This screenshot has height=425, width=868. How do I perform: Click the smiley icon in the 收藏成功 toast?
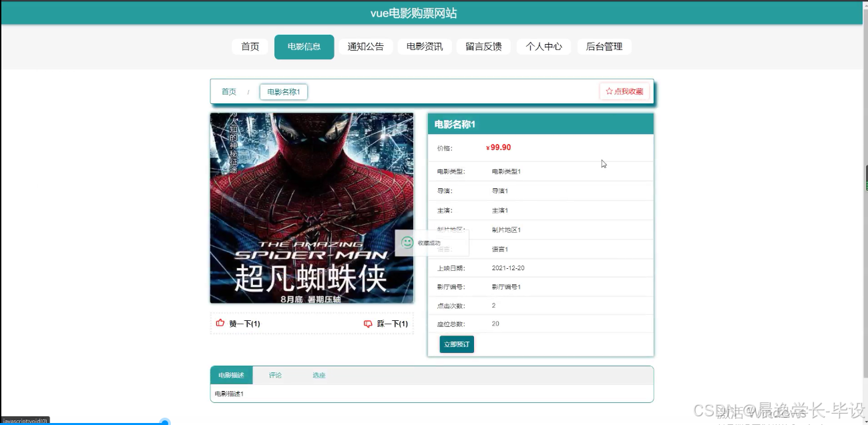[x=407, y=242]
